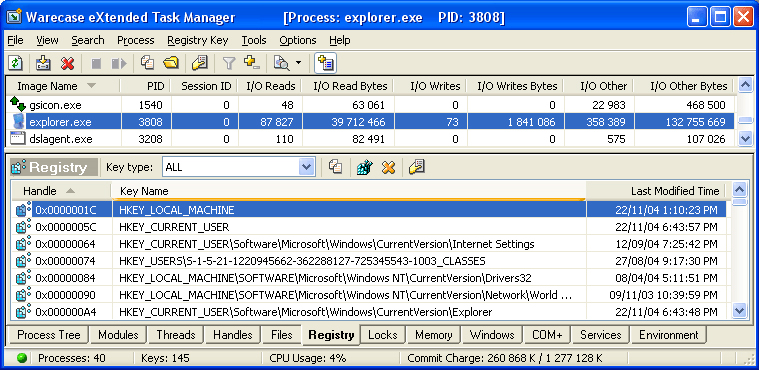
Task: Sort by Last Modified Time column header
Action: pos(656,191)
